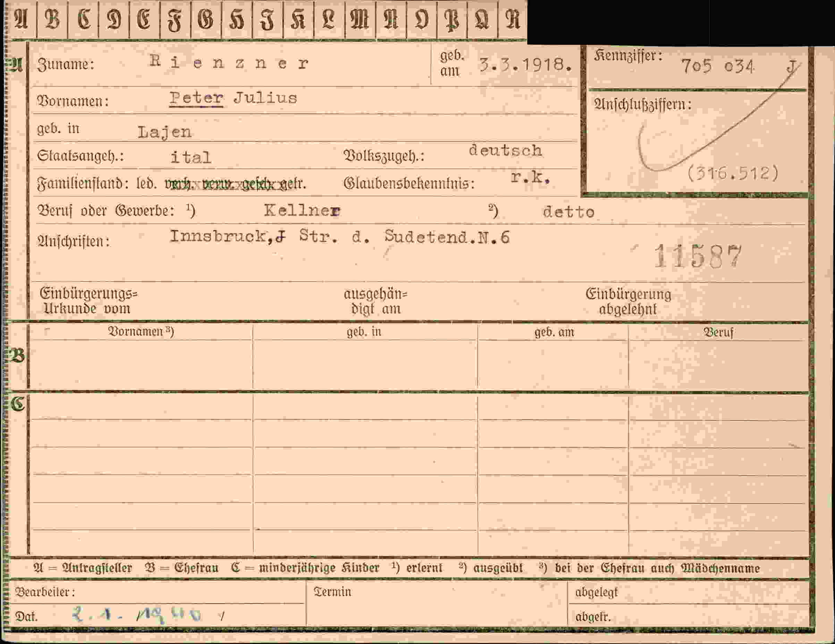Viewport: 835px width, 644px height.
Task: Click the 'Beruf oder Gewerbe:' label
Action: point(106,211)
